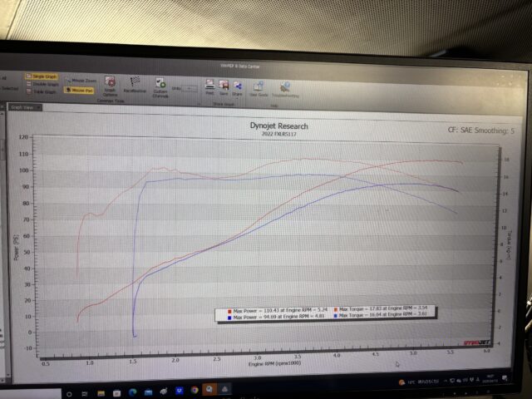Select the Graph View tab
The width and height of the screenshot is (532, 399).
[x=22, y=107]
